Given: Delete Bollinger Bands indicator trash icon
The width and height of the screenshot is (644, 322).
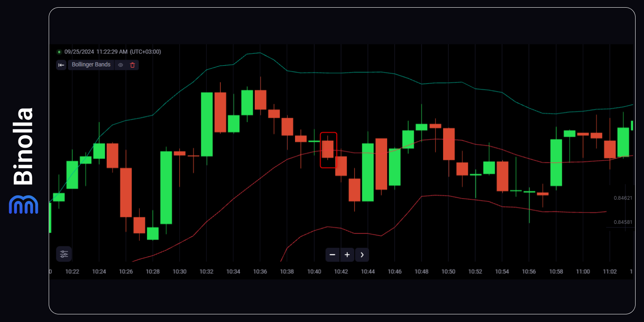Looking at the screenshot, I should pyautogui.click(x=132, y=65).
